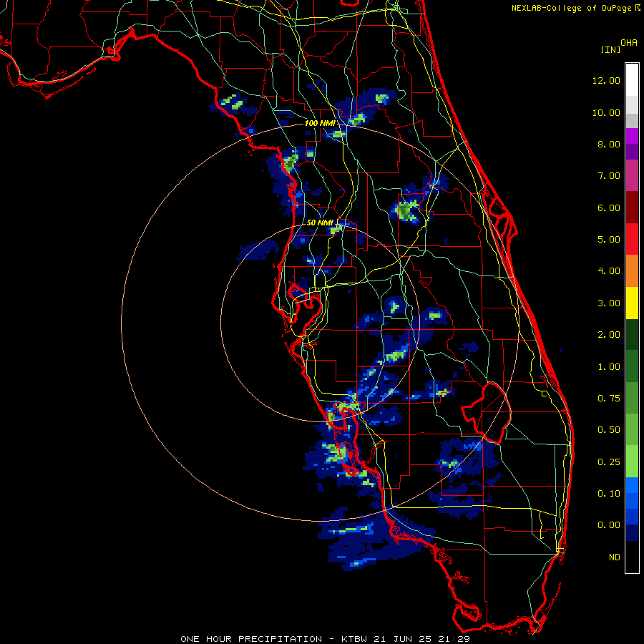The height and width of the screenshot is (644, 644).
Task: Click the ND legend label
Action: click(x=615, y=557)
